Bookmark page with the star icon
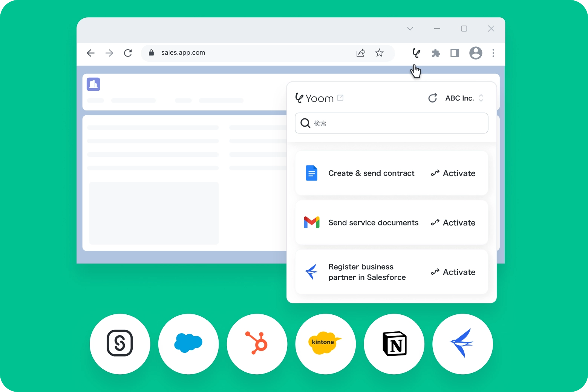Viewport: 588px width, 392px height. [x=379, y=53]
